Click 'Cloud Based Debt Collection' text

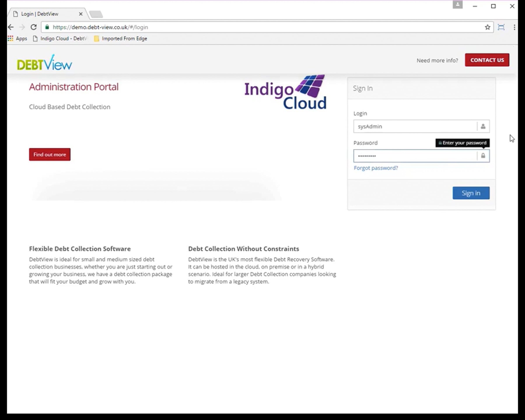click(70, 107)
